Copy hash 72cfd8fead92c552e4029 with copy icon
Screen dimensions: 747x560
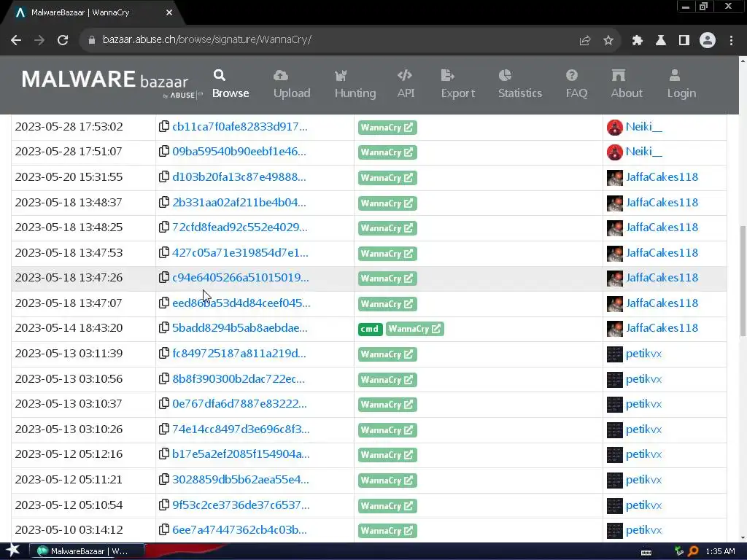click(164, 227)
